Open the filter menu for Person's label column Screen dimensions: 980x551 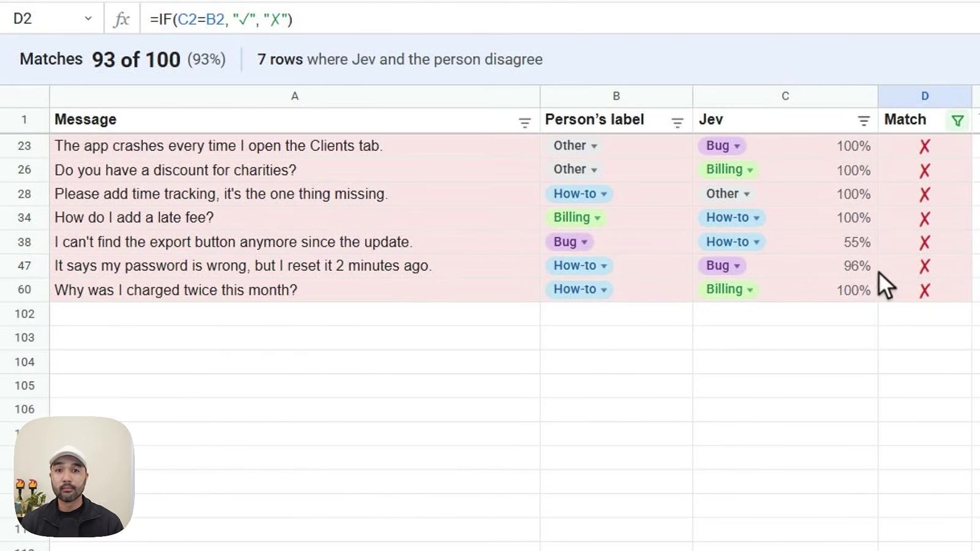point(677,122)
